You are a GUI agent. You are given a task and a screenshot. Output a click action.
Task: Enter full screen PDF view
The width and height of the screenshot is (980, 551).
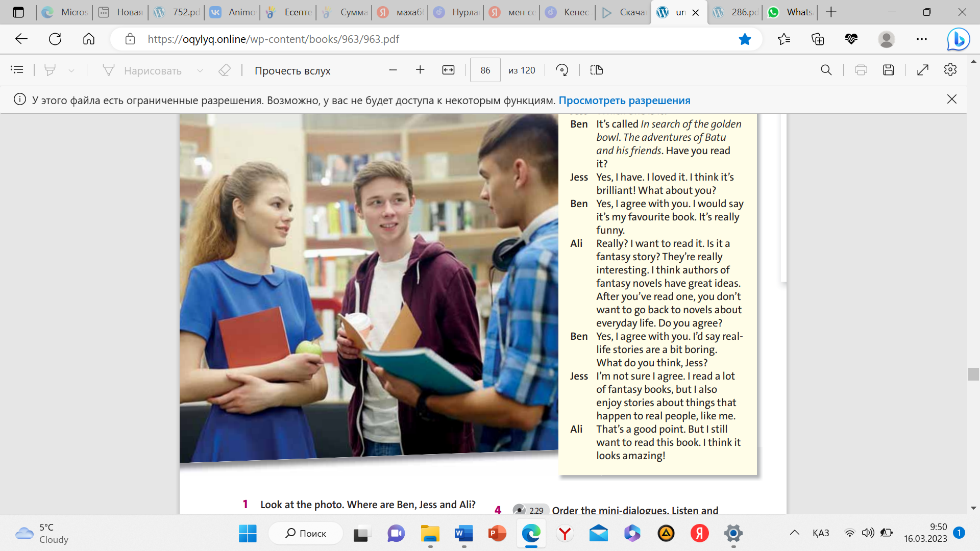pyautogui.click(x=922, y=70)
